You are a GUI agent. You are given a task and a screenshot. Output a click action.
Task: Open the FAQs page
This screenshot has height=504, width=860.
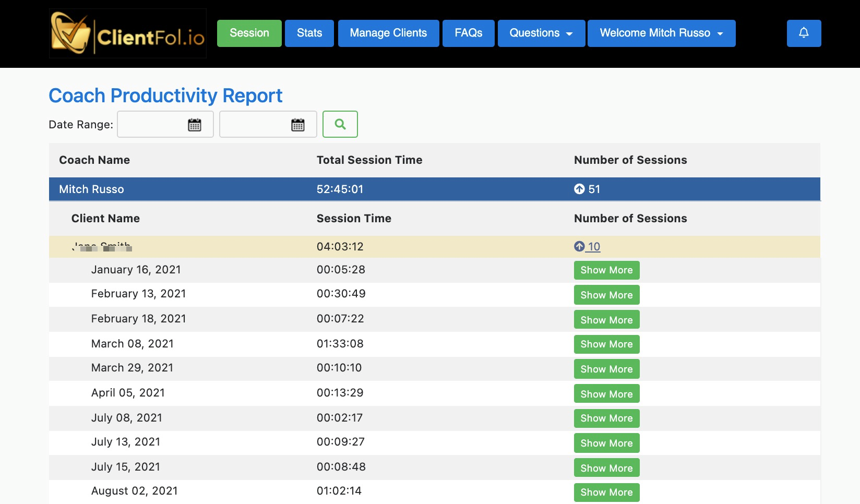(x=469, y=33)
